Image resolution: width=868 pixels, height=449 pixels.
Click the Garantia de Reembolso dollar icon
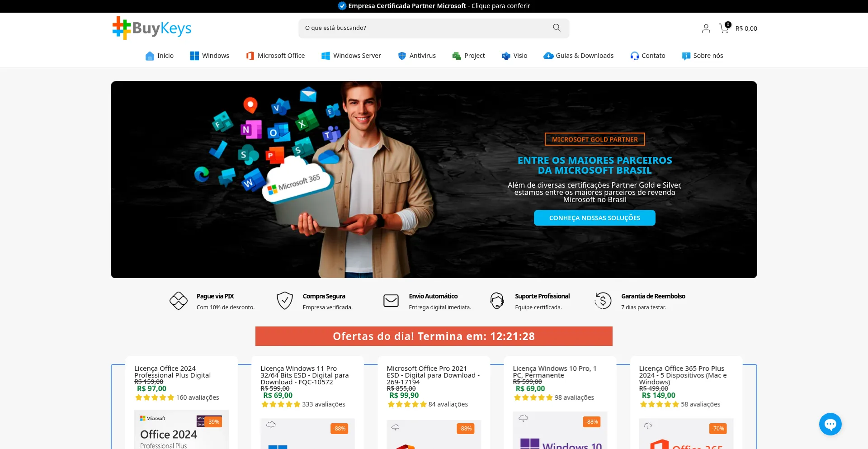(x=603, y=301)
